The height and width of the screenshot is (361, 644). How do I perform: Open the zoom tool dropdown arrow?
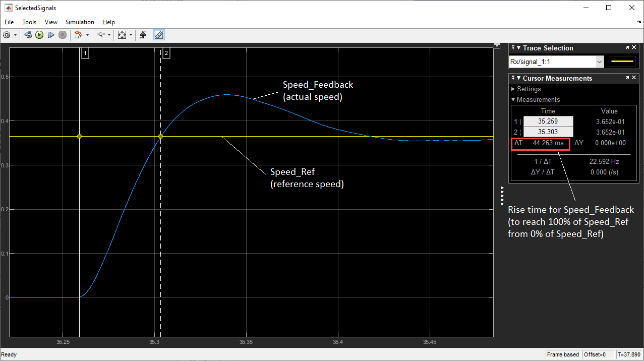click(x=109, y=35)
